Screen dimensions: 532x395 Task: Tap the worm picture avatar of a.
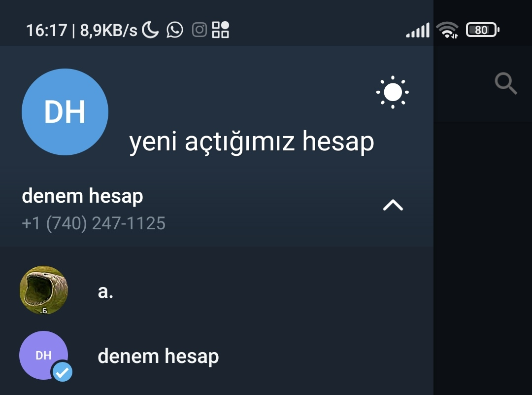[43, 290]
